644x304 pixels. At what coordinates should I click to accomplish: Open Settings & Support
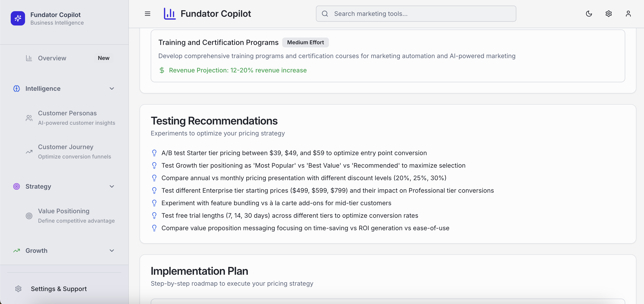tap(59, 289)
